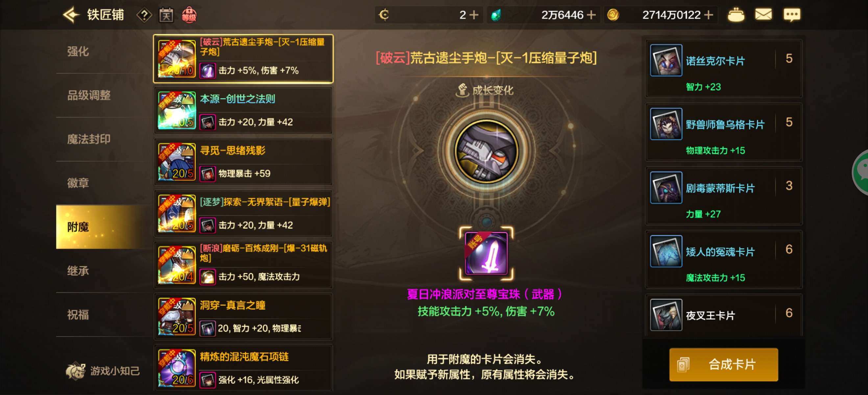The image size is (868, 395).
Task: Select the 夏日冲浪派对至尊宝珠 orb icon
Action: click(486, 253)
